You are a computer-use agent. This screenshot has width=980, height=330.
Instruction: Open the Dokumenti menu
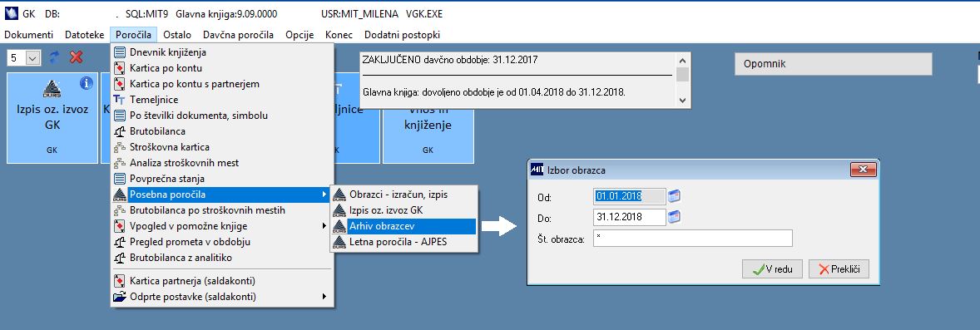tap(29, 35)
